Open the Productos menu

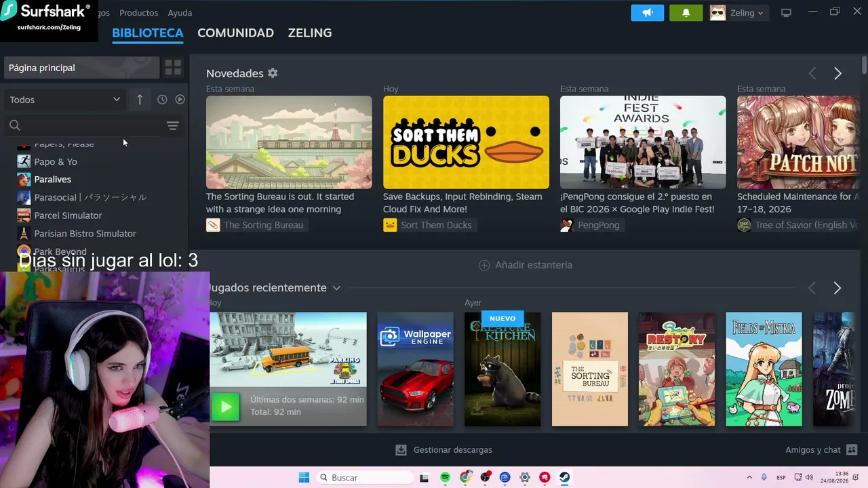[138, 13]
